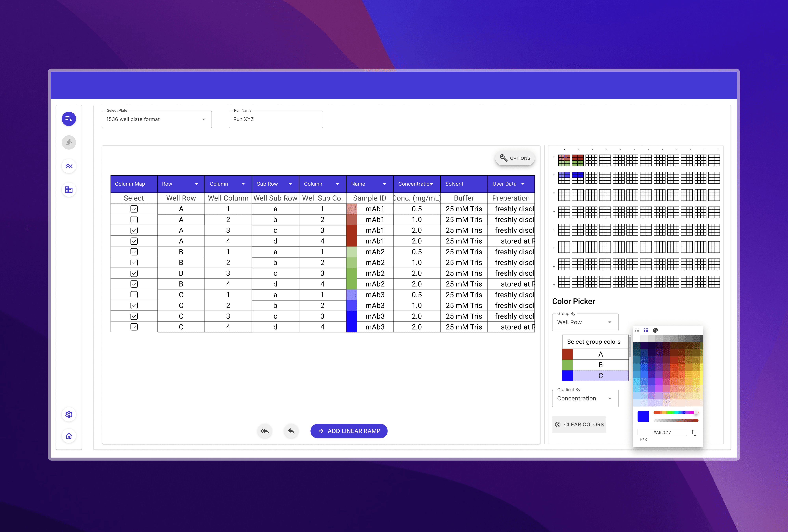
Task: Click the ADD LINEAR RAMP button
Action: [x=349, y=431]
